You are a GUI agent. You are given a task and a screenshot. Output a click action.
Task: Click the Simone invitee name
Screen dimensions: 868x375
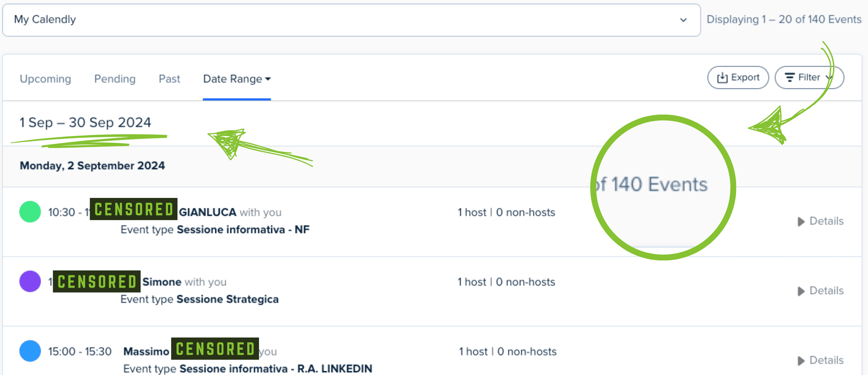click(162, 282)
